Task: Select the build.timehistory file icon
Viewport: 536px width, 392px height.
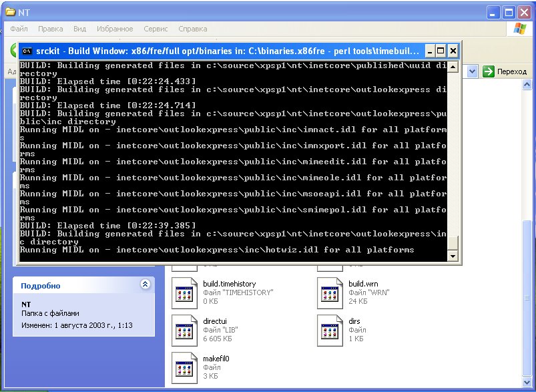Action: click(185, 293)
